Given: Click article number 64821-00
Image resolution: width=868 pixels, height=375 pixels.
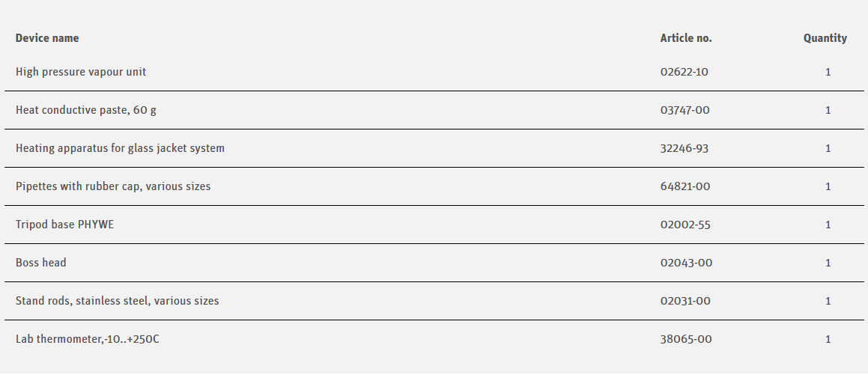Looking at the screenshot, I should [685, 186].
